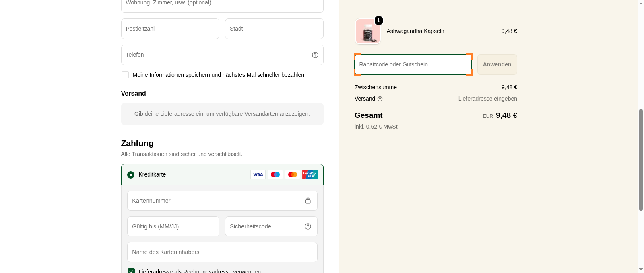Select the Mastercard payment icon
The image size is (644, 273).
tap(293, 174)
